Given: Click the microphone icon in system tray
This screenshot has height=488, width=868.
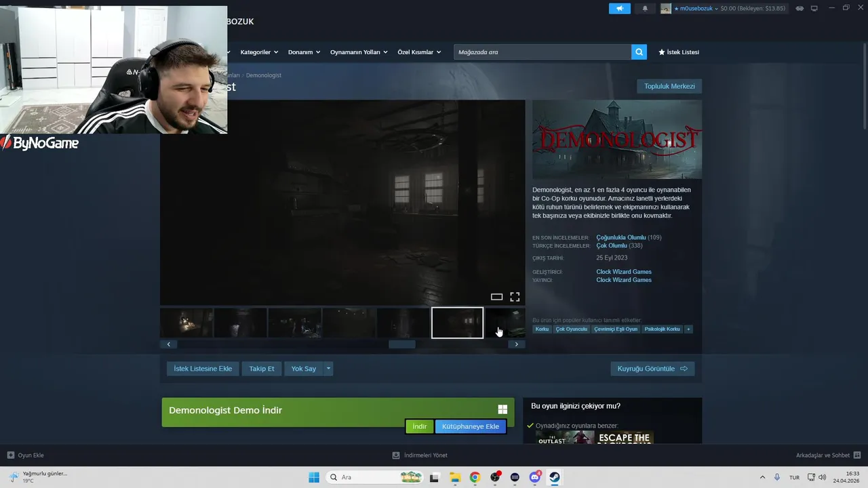Looking at the screenshot, I should 777,477.
